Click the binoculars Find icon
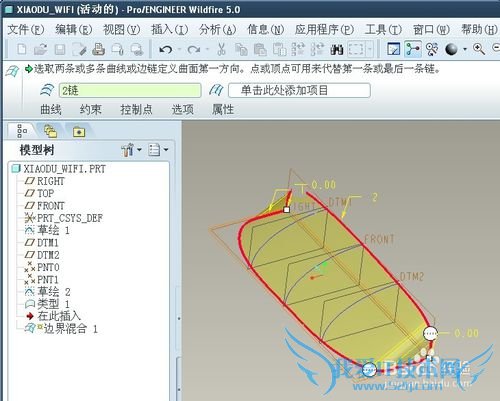 pyautogui.click(x=337, y=50)
